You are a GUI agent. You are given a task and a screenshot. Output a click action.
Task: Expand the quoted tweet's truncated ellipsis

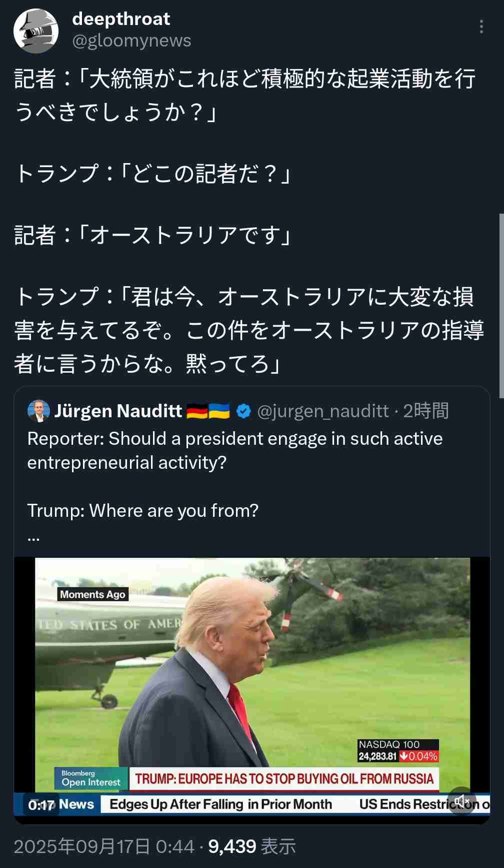click(x=33, y=537)
